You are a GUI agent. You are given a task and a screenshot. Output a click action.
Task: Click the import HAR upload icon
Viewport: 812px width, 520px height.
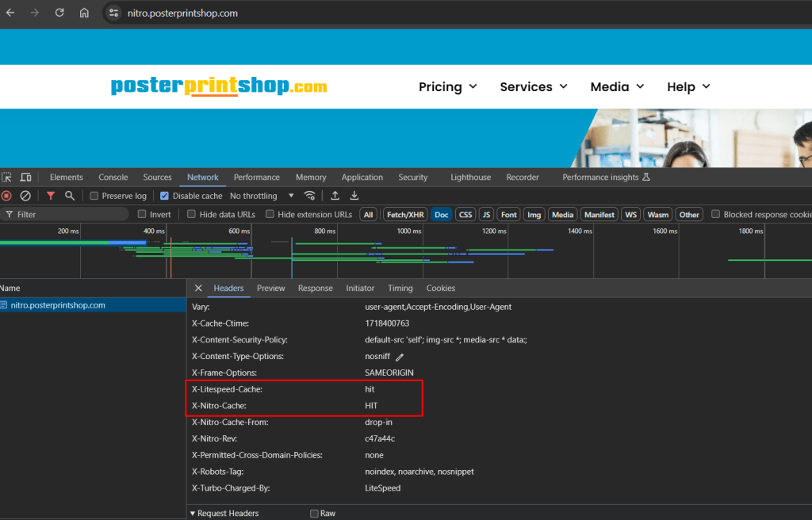335,196
